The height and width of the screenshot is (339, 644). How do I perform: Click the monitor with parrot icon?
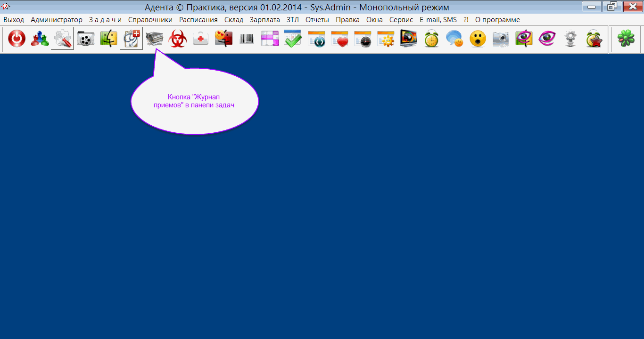(x=408, y=39)
